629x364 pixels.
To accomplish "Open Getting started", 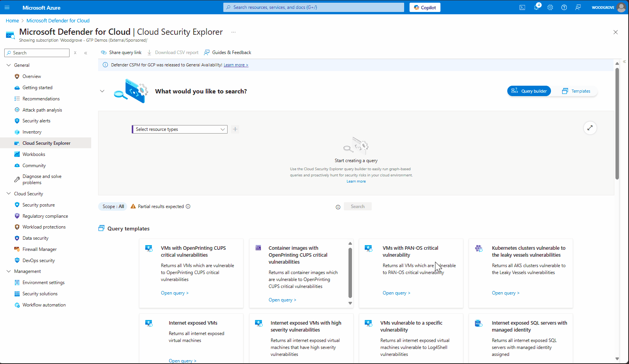I will tap(37, 88).
